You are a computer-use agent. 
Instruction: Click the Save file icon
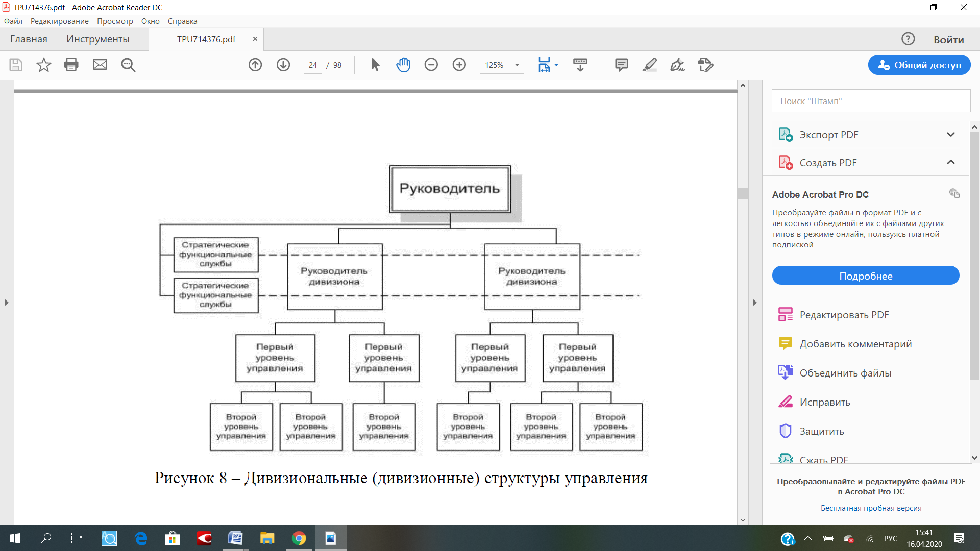[16, 65]
